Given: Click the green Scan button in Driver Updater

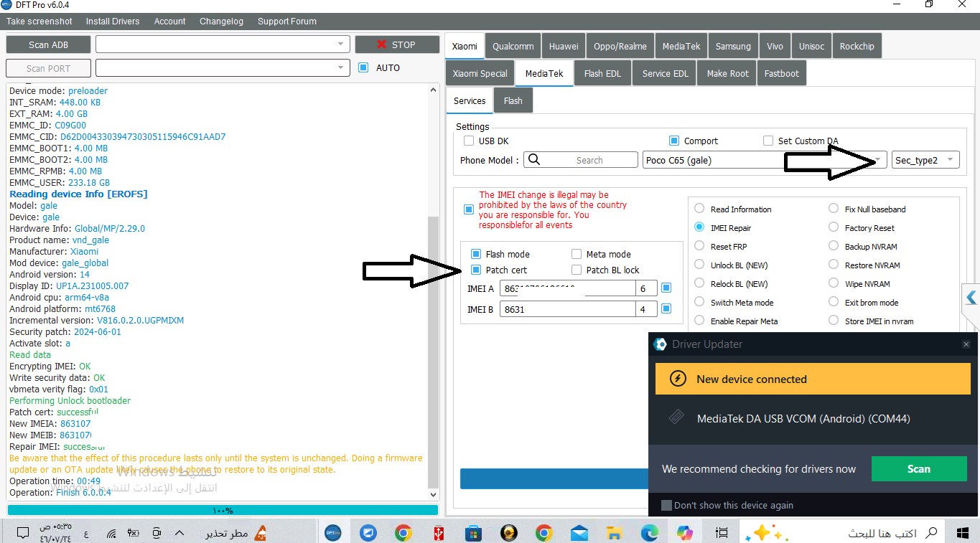Looking at the screenshot, I should tap(919, 468).
